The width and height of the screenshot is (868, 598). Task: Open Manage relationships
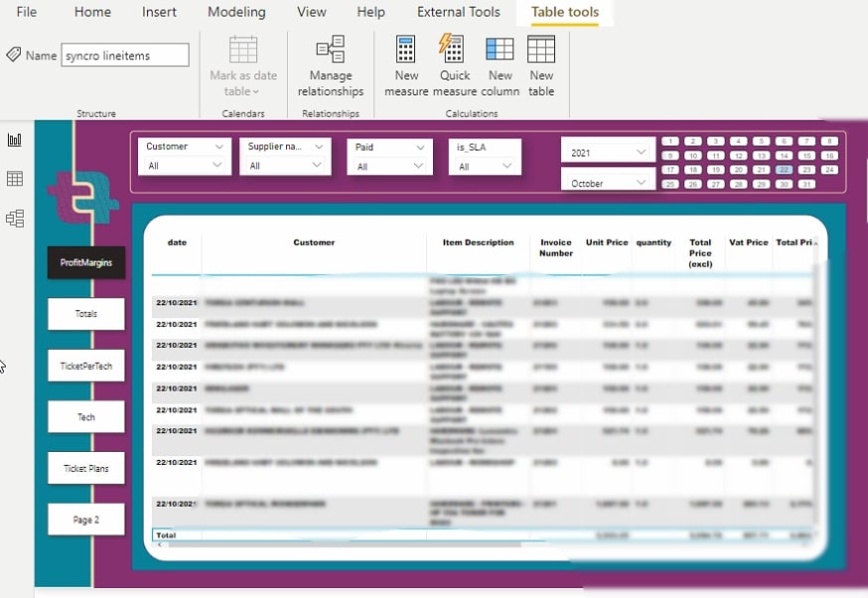(x=331, y=66)
